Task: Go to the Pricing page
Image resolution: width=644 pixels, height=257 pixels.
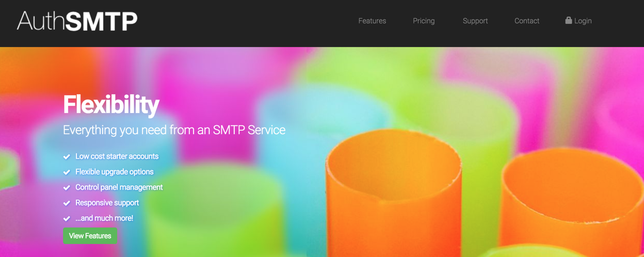Action: (424, 21)
